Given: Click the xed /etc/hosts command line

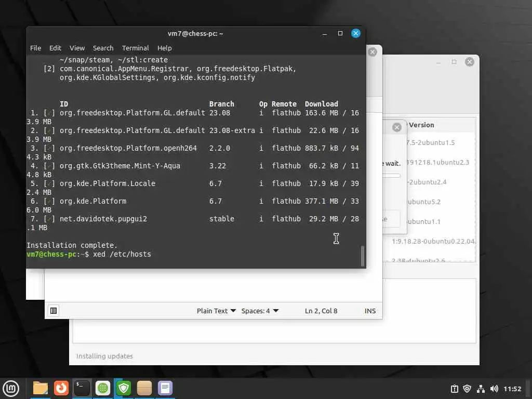Looking at the screenshot, I should (x=122, y=254).
